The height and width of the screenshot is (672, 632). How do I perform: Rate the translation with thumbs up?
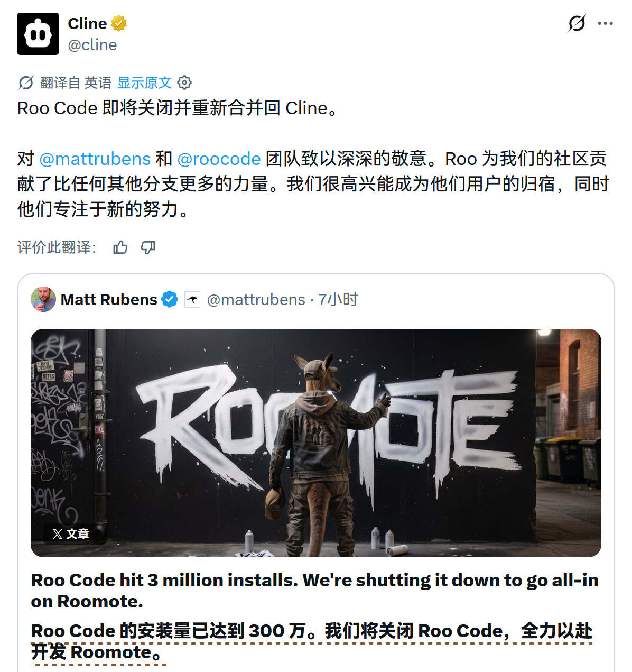point(120,247)
